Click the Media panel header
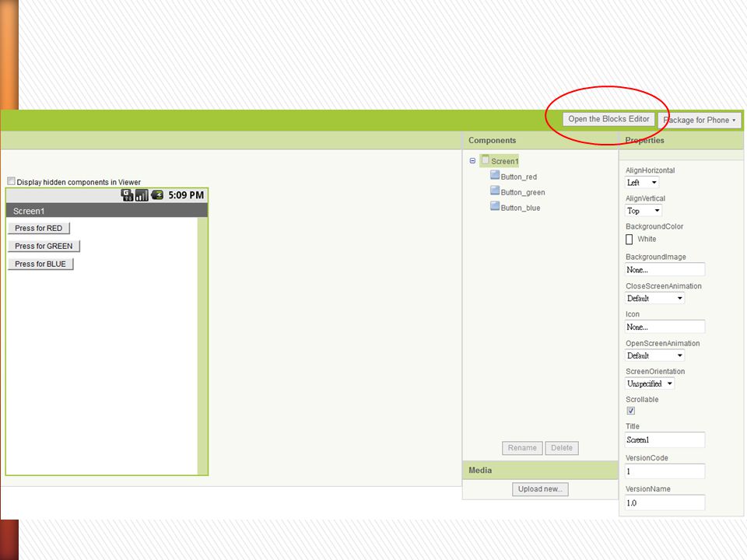This screenshot has width=747, height=560. pyautogui.click(x=540, y=470)
